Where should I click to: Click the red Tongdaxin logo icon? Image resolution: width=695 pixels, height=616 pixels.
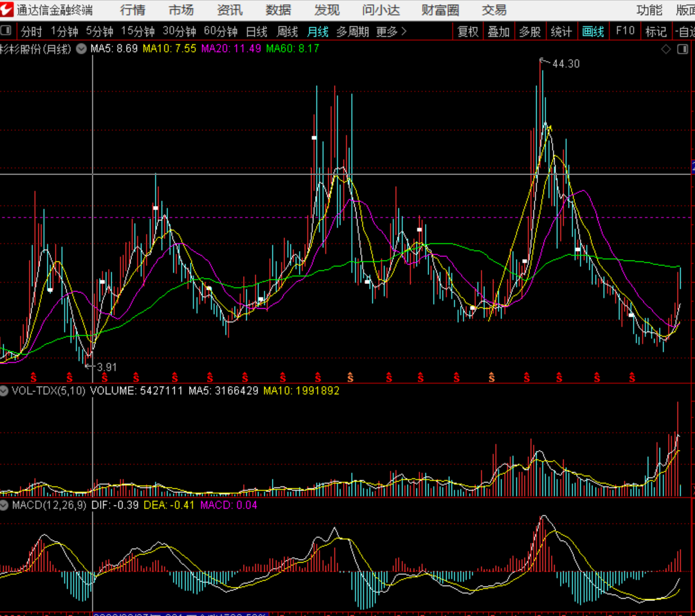click(7, 10)
